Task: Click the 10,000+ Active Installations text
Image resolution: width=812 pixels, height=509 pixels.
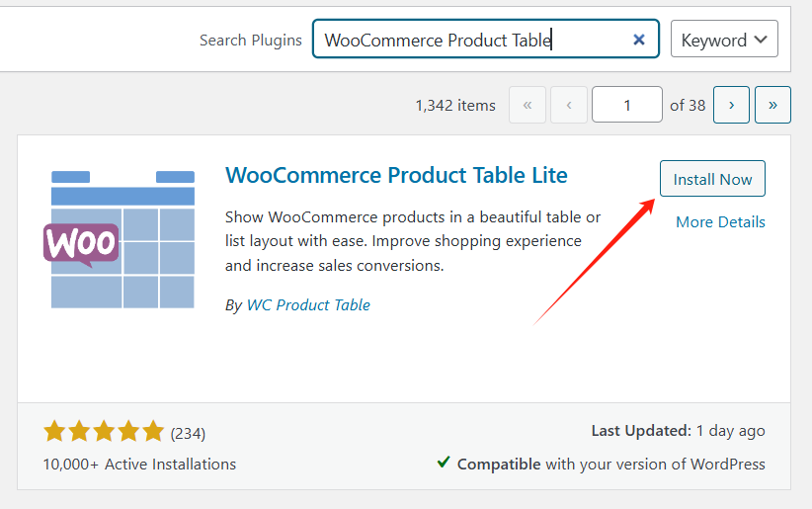Action: point(139,464)
